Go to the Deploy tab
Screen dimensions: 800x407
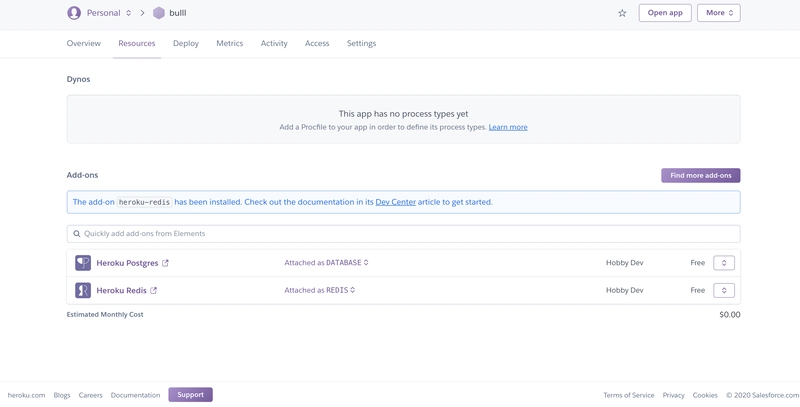[x=186, y=43]
